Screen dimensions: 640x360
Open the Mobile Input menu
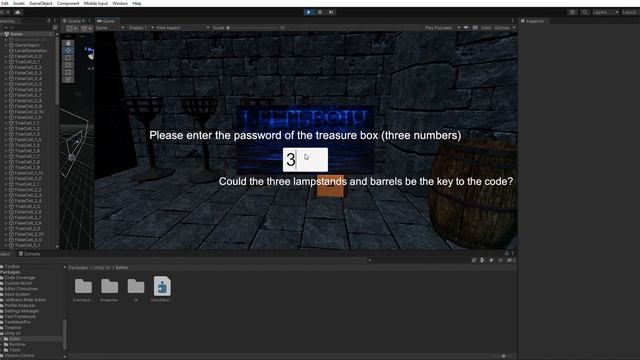coord(96,3)
